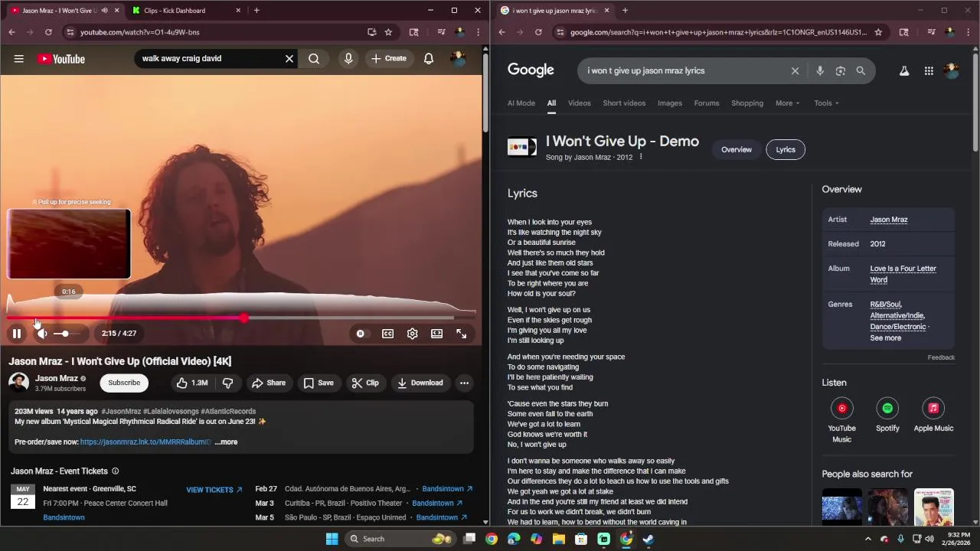The width and height of the screenshot is (980, 551).
Task: Expand genres with See more
Action: tap(885, 338)
